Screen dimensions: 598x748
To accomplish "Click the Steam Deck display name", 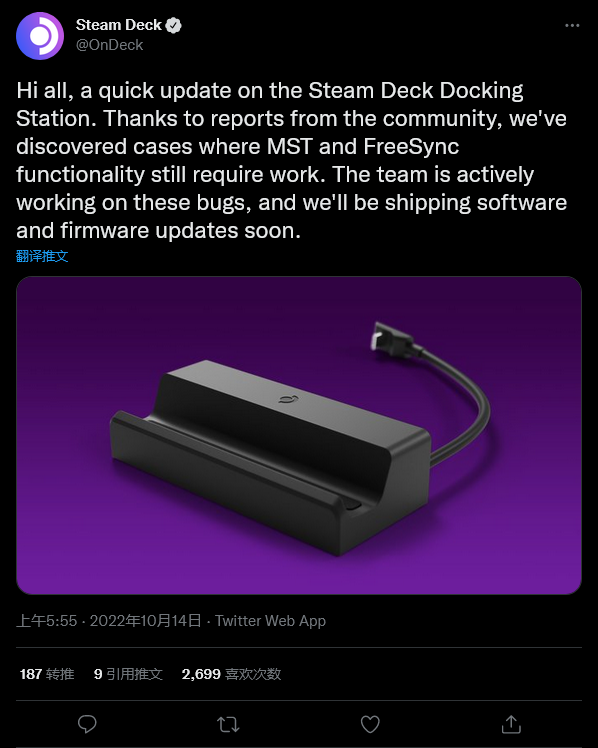I will click(x=119, y=25).
